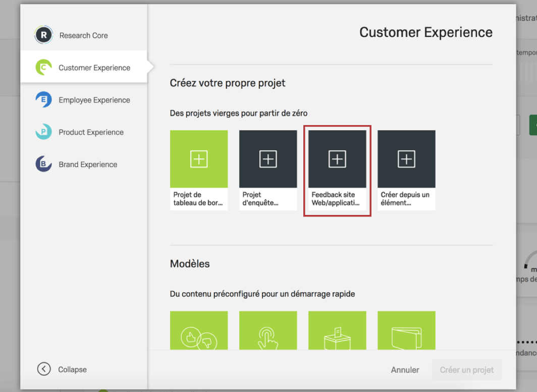Click the Projet de tableau de bor... label

(x=198, y=199)
